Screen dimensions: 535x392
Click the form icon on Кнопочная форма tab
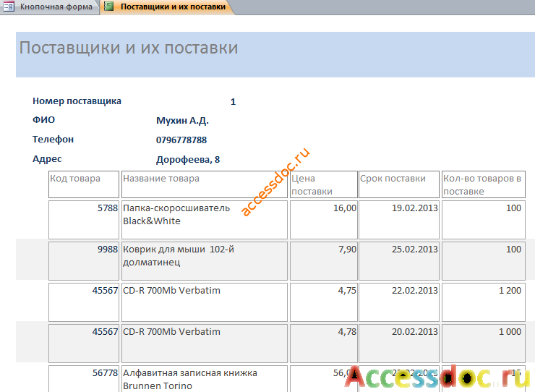pos(9,7)
